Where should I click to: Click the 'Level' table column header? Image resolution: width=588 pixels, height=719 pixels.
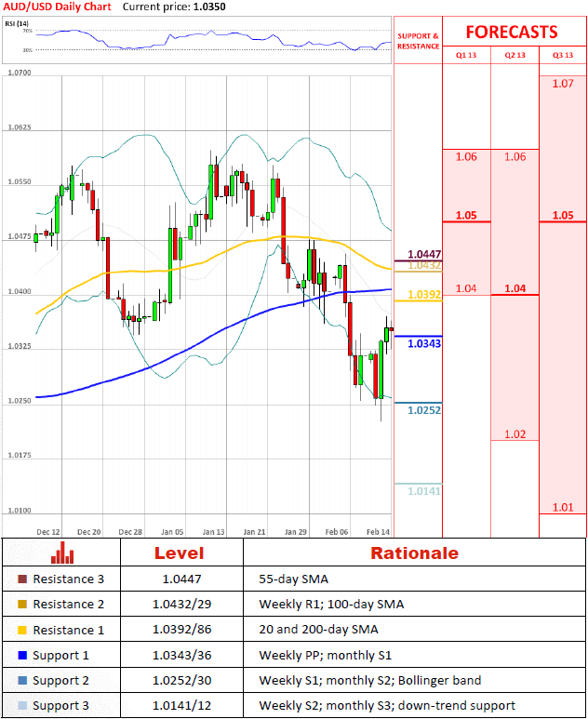point(180,553)
